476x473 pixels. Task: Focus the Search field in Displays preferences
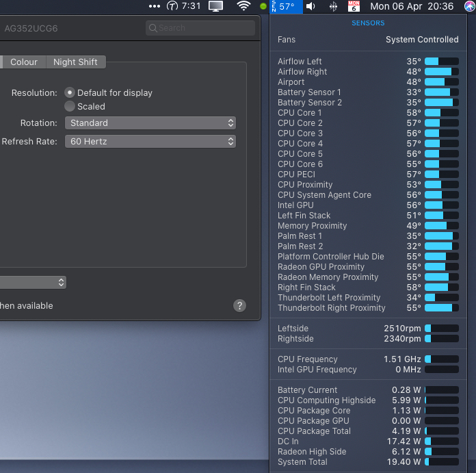click(200, 28)
